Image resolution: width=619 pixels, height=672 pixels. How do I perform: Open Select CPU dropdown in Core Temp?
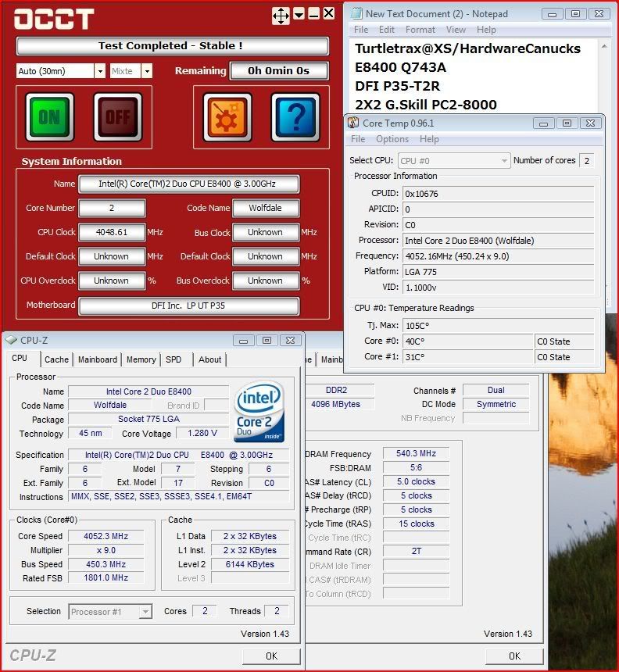click(454, 161)
